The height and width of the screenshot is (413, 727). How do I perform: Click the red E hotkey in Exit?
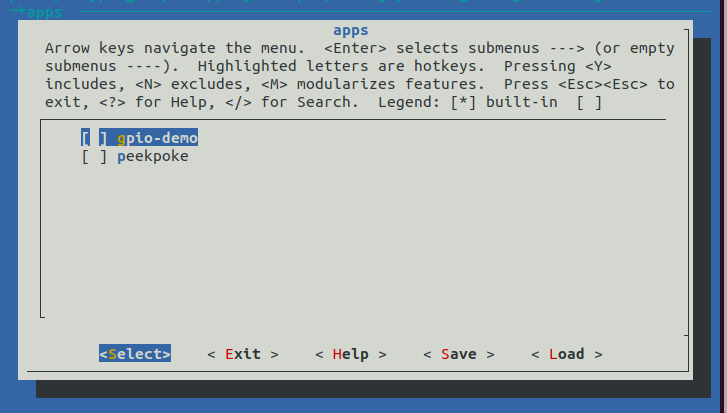[230, 354]
